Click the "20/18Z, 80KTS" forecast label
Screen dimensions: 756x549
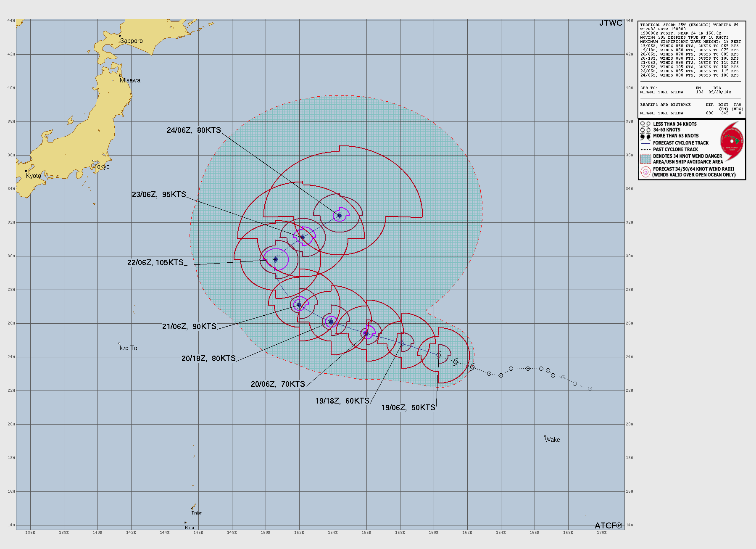[208, 359]
